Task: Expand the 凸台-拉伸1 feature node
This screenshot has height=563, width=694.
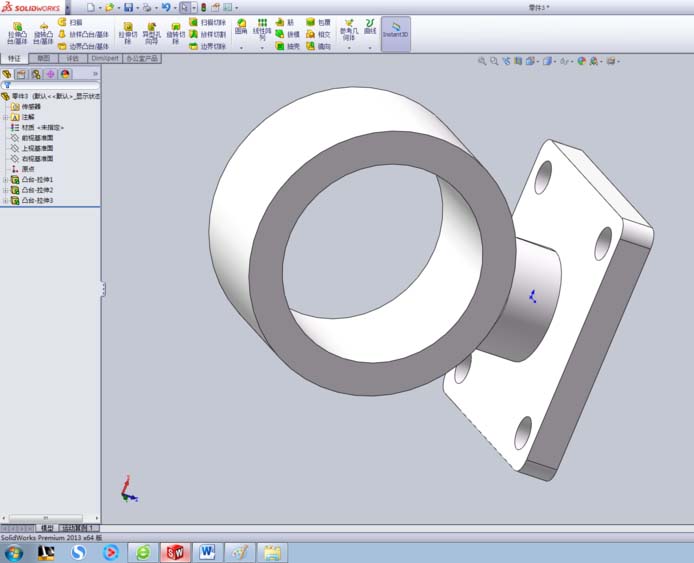Action: click(5, 180)
